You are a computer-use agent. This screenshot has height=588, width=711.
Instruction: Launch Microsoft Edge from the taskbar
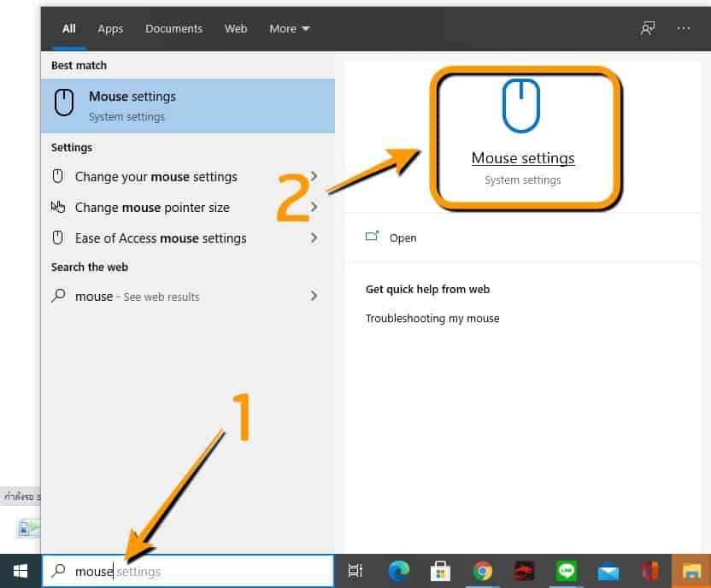[x=398, y=571]
